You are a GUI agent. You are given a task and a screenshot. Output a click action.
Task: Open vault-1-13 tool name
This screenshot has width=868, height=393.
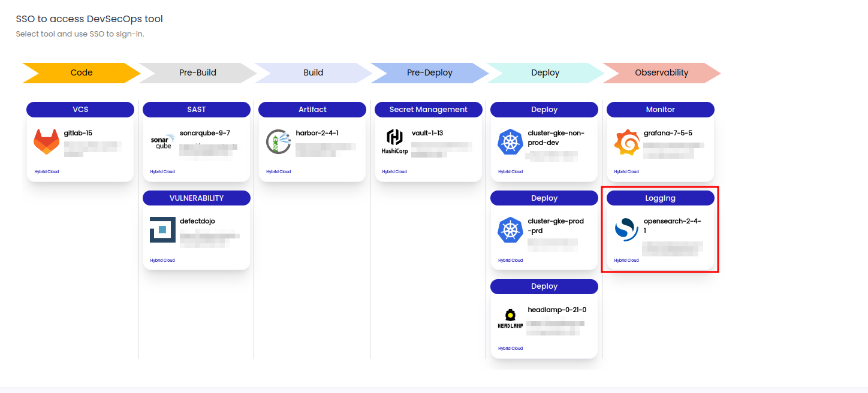point(427,133)
